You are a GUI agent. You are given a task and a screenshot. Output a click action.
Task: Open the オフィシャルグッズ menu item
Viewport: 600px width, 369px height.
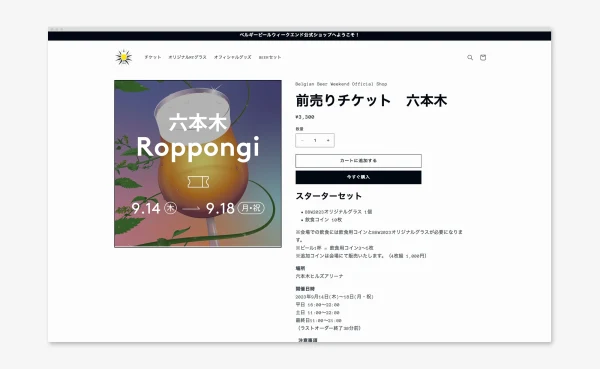[233, 57]
